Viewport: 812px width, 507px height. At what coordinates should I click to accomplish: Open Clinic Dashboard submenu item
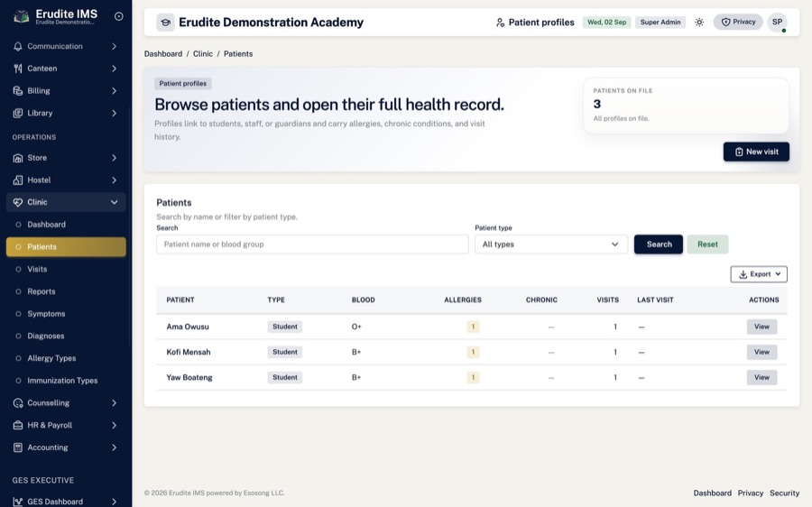click(x=66, y=225)
